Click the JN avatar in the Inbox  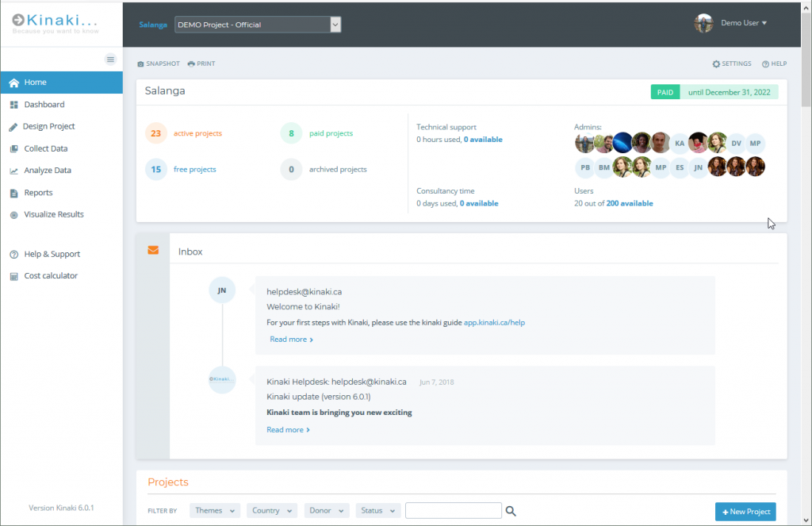(x=222, y=290)
